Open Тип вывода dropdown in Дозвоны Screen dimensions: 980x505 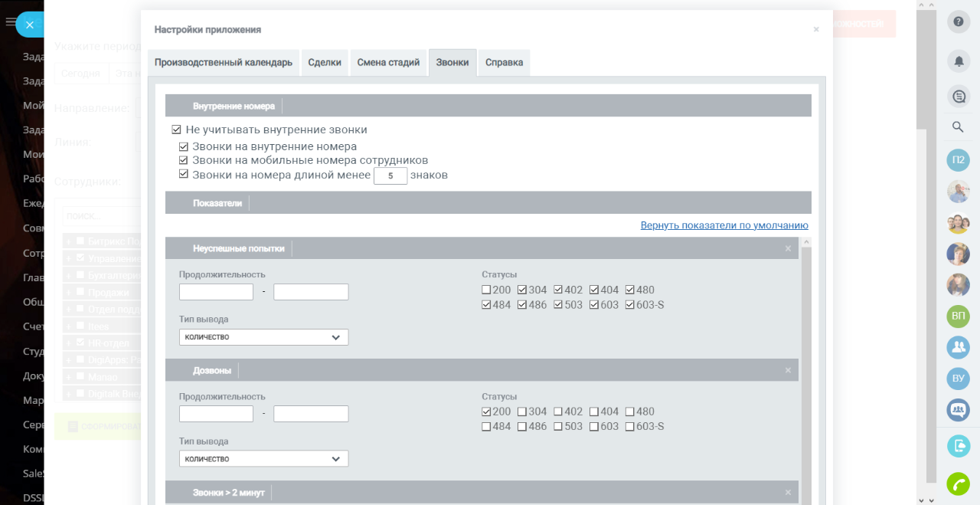point(263,459)
